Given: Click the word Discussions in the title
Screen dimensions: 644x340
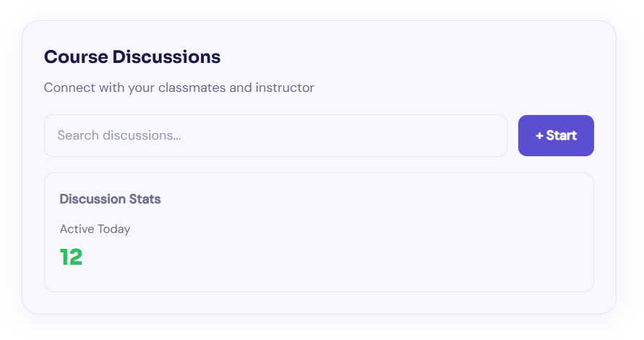Looking at the screenshot, I should pos(166,56).
